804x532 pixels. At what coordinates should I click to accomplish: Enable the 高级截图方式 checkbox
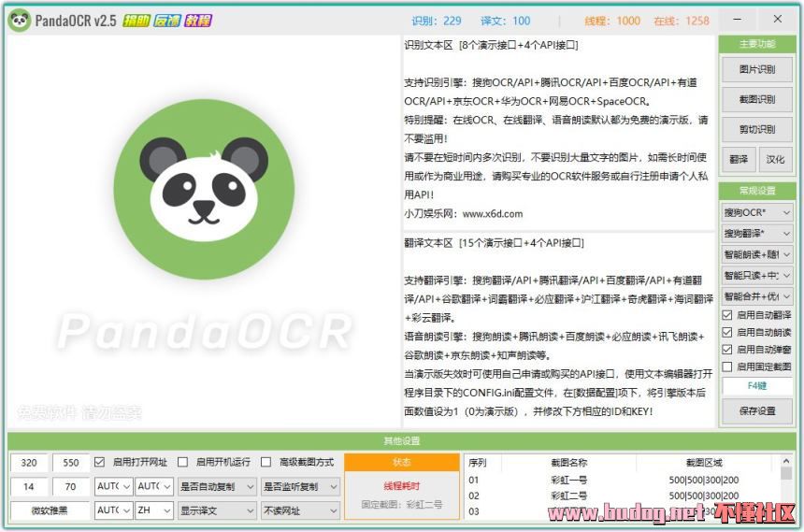(x=266, y=462)
